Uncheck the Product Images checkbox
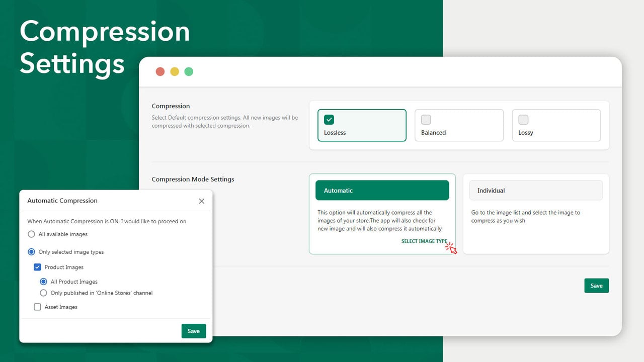This screenshot has height=362, width=644. (x=37, y=267)
